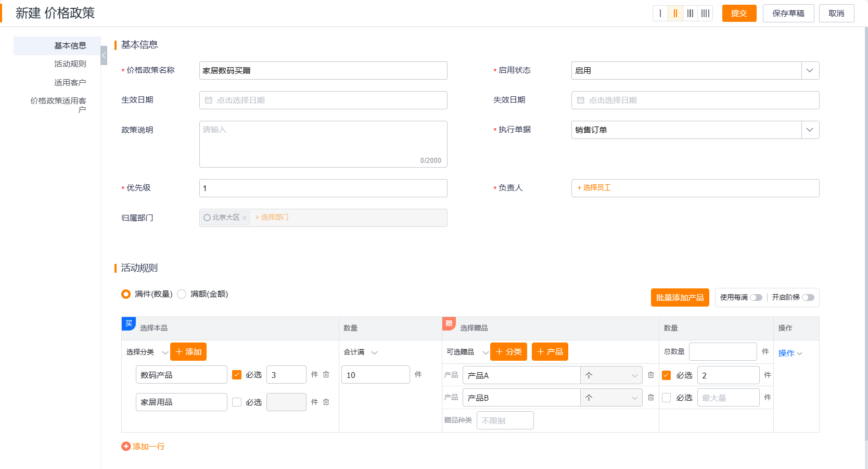Viewport: 868px width, 469px height.
Task: Click the plus icon next to 添加一行
Action: [125, 446]
